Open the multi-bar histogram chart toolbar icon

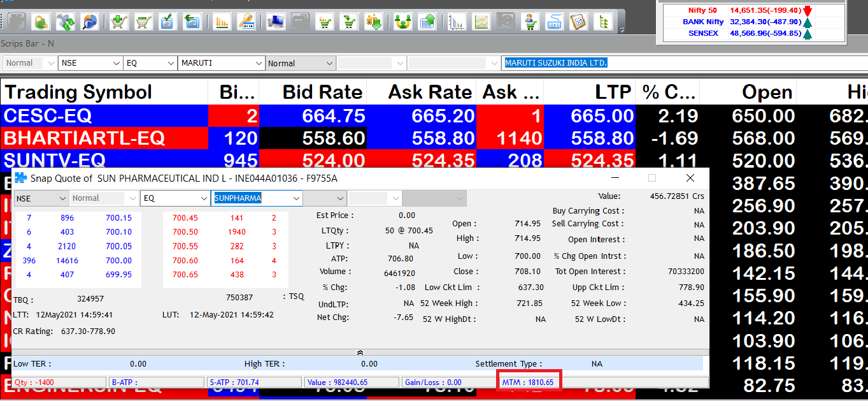[457, 22]
